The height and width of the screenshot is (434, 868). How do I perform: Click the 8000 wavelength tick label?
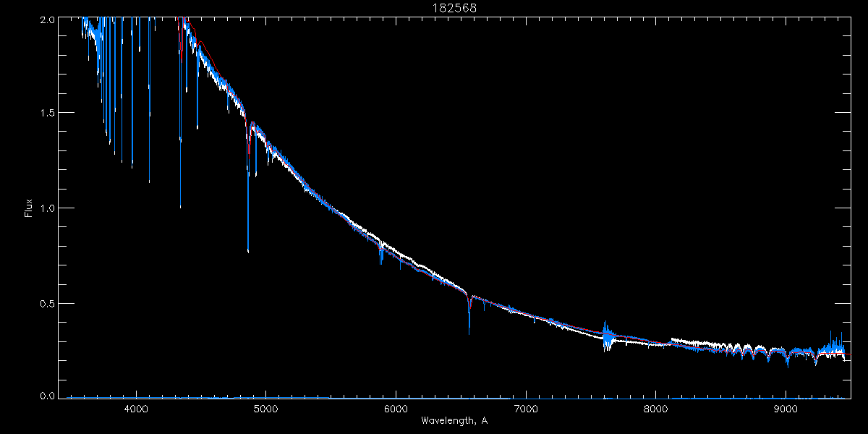click(x=655, y=408)
